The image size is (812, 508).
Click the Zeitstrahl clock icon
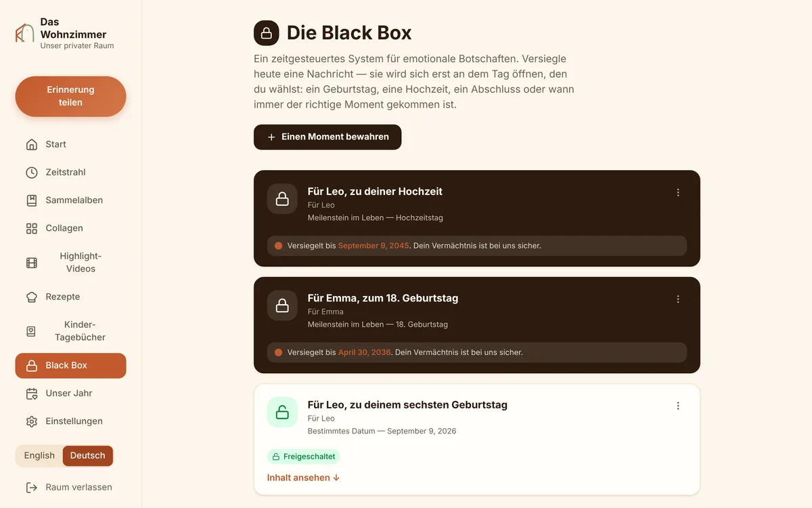click(32, 172)
